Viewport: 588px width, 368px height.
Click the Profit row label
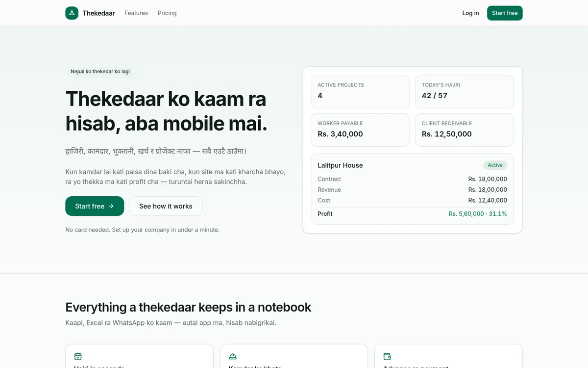pyautogui.click(x=325, y=214)
